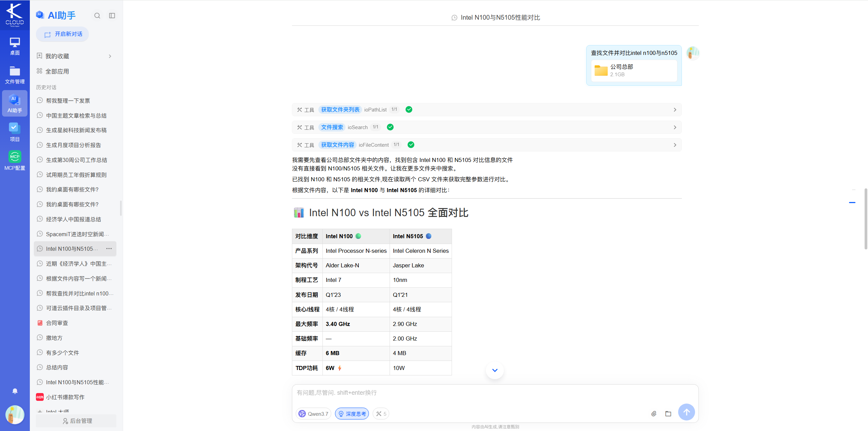Collapse the sidebar panel icon
The height and width of the screenshot is (431, 868).
pyautogui.click(x=112, y=16)
